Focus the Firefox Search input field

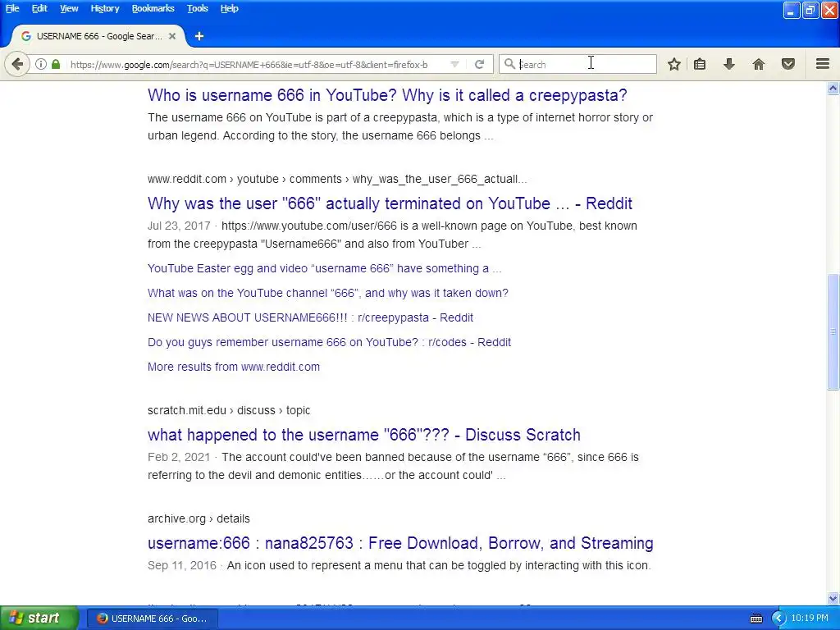pyautogui.click(x=578, y=64)
